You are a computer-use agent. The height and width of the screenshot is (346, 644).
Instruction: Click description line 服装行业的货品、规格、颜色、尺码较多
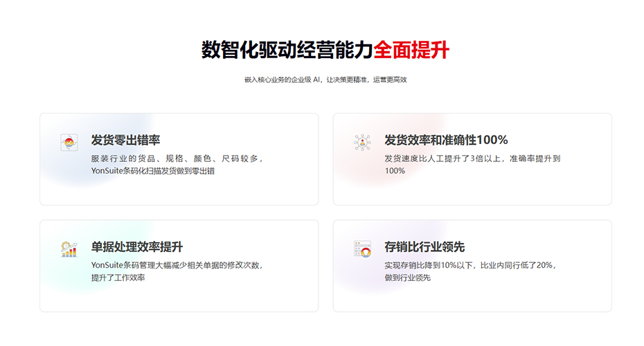coord(177,158)
